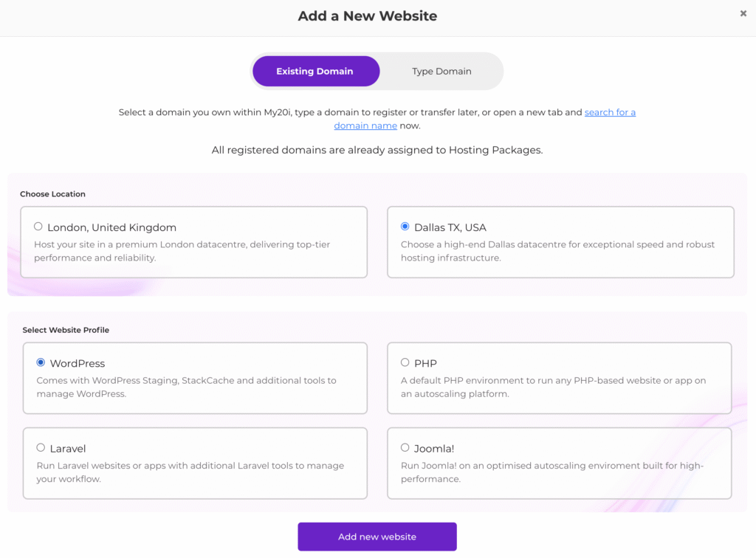Switch to the Existing Domain tab

[x=315, y=72]
